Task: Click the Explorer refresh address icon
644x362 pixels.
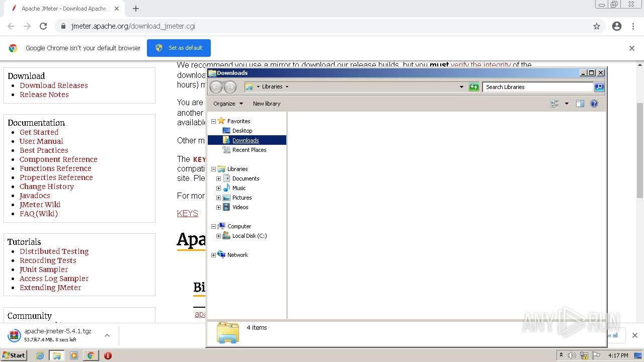Action: tap(473, 87)
